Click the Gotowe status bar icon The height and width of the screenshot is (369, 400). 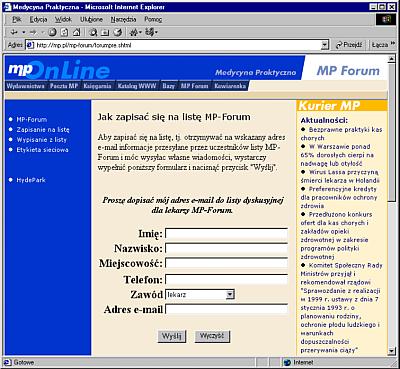7,362
